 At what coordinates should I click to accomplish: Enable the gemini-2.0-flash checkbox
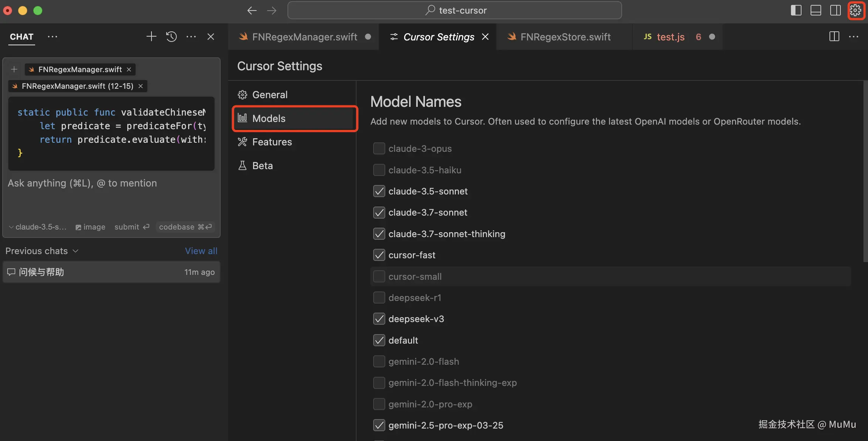379,361
